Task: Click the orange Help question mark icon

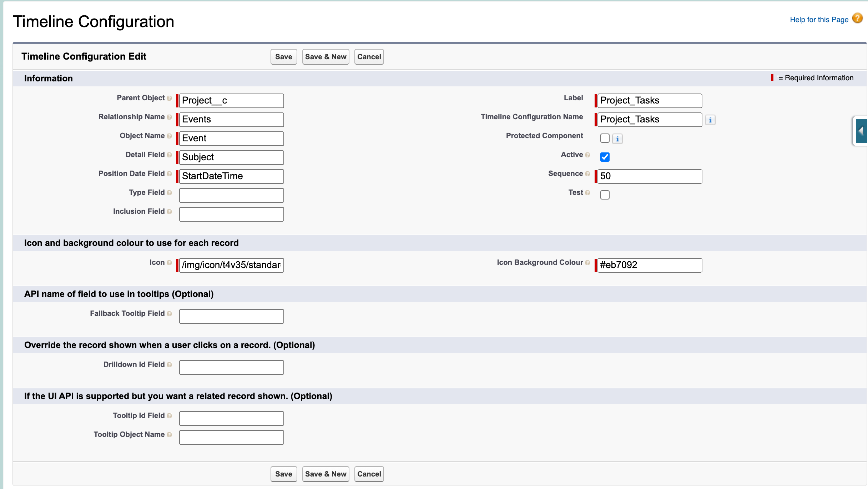Action: [858, 18]
